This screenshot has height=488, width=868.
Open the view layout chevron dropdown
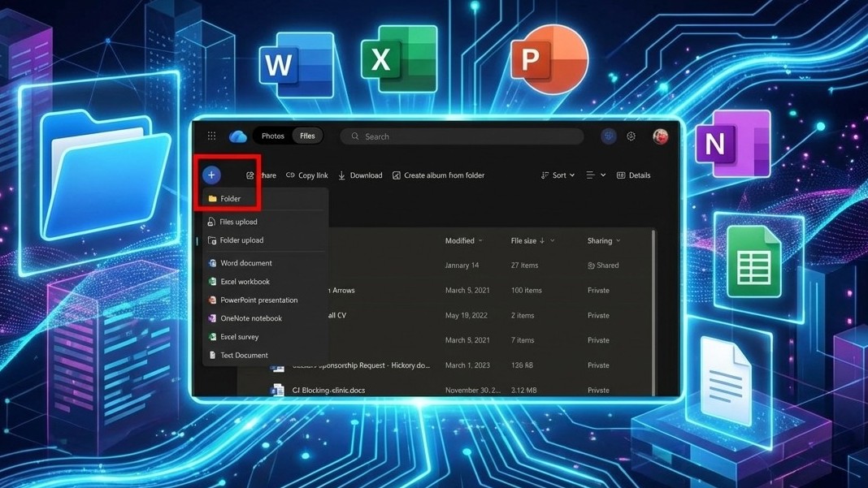(601, 175)
